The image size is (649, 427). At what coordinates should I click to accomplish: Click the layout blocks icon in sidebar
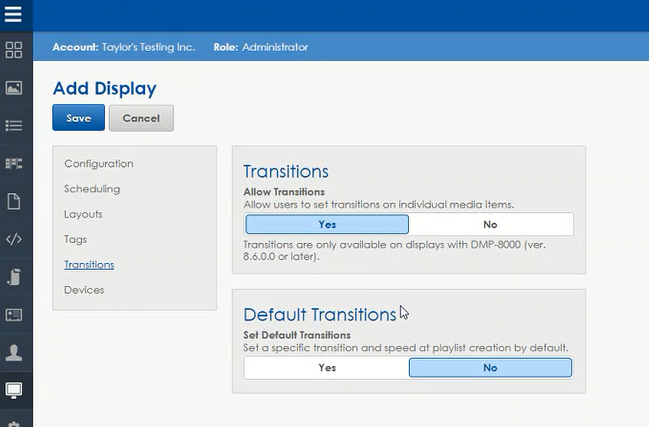[14, 163]
